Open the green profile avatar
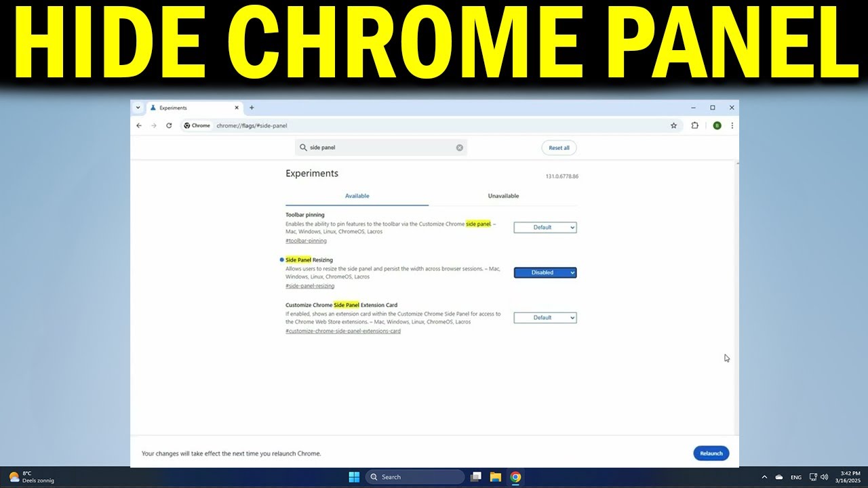The height and width of the screenshot is (488, 868). pyautogui.click(x=717, y=125)
